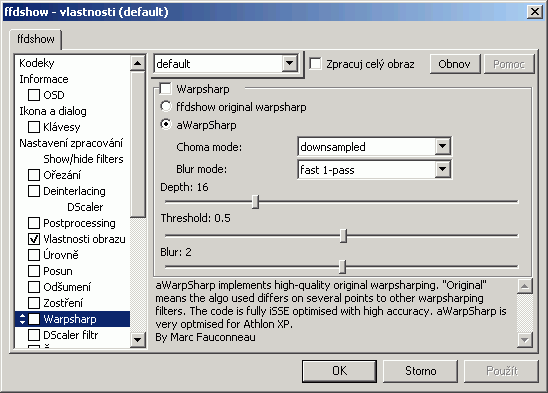Enable the Postprocessing checkbox
The width and height of the screenshot is (548, 393).
34,223
